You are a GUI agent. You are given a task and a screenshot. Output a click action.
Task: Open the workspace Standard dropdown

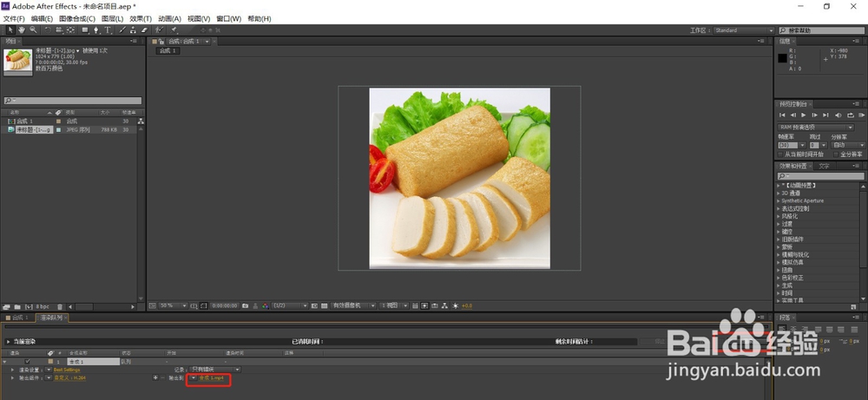point(744,30)
